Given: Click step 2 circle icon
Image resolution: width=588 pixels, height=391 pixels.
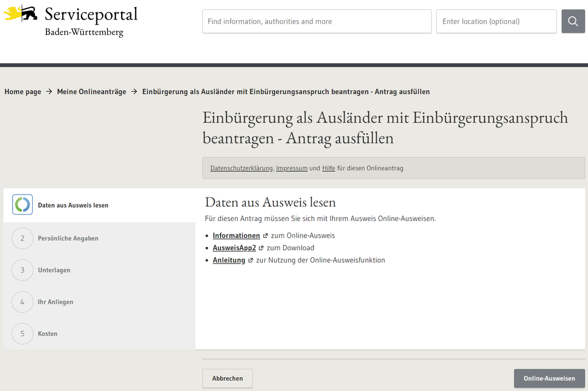Looking at the screenshot, I should 22,238.
